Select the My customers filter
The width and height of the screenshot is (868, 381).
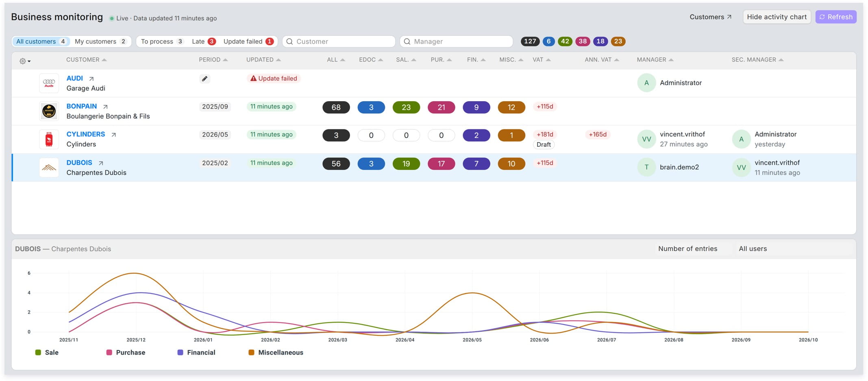pyautogui.click(x=100, y=41)
